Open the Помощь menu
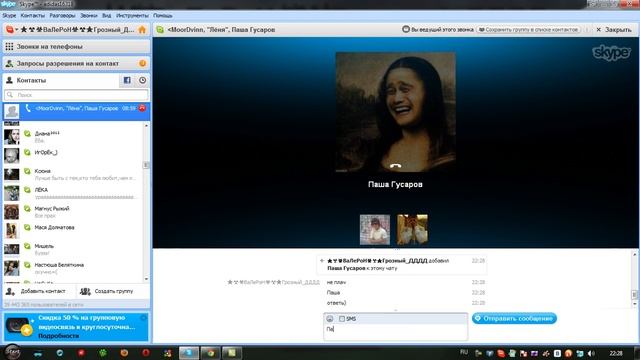Image resolution: width=640 pixels, height=360 pixels. [163, 16]
